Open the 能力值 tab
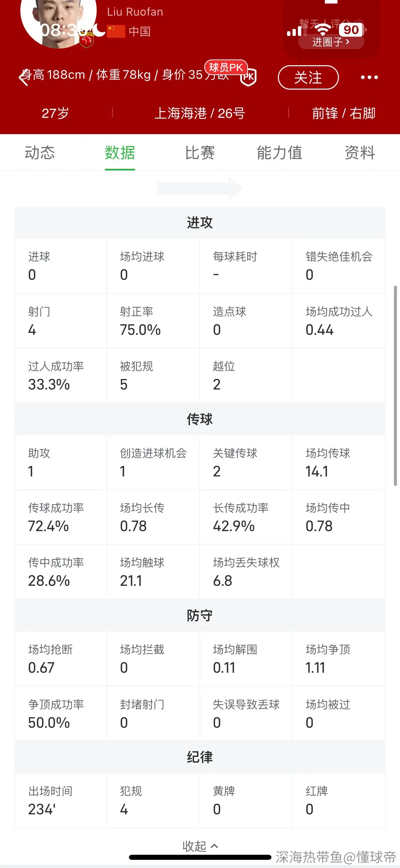The height and width of the screenshot is (868, 400). 280,152
